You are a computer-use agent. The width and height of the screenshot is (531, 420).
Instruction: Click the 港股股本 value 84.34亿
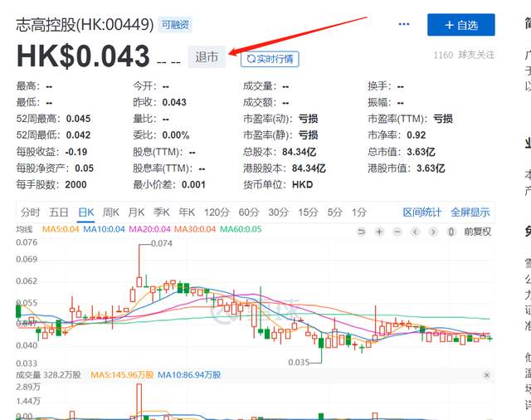click(x=309, y=168)
